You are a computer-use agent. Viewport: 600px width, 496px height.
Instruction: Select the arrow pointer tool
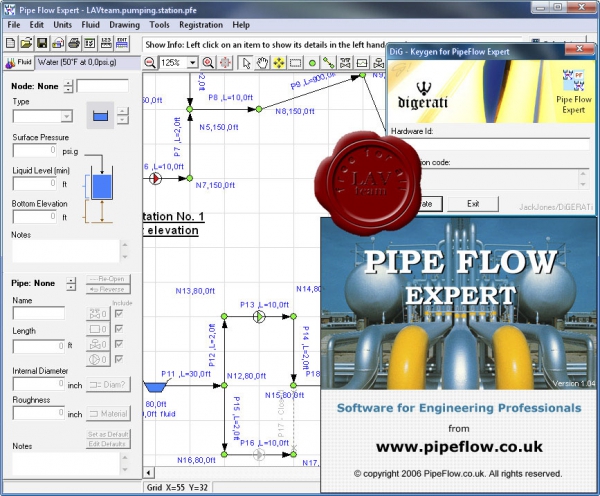click(246, 63)
